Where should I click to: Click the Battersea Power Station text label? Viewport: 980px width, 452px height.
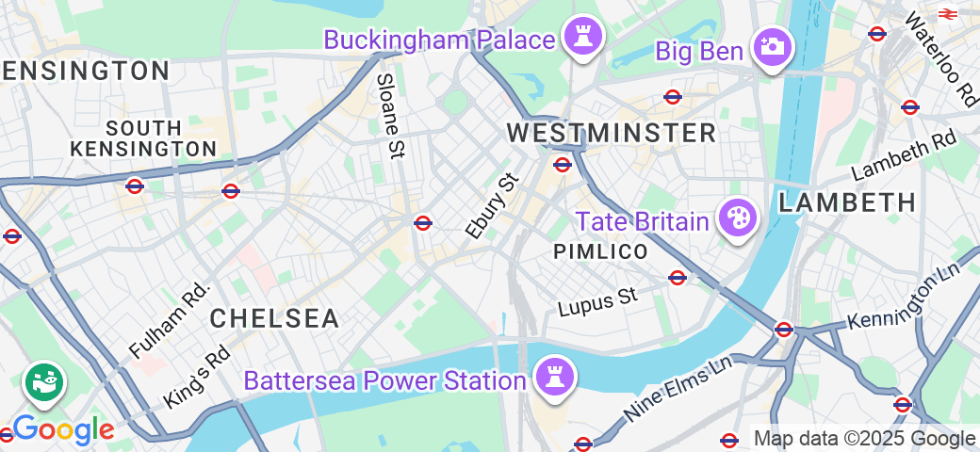click(x=385, y=380)
